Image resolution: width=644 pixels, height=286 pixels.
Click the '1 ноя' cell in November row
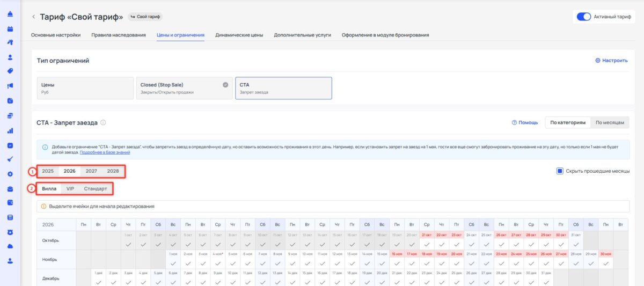point(173,259)
